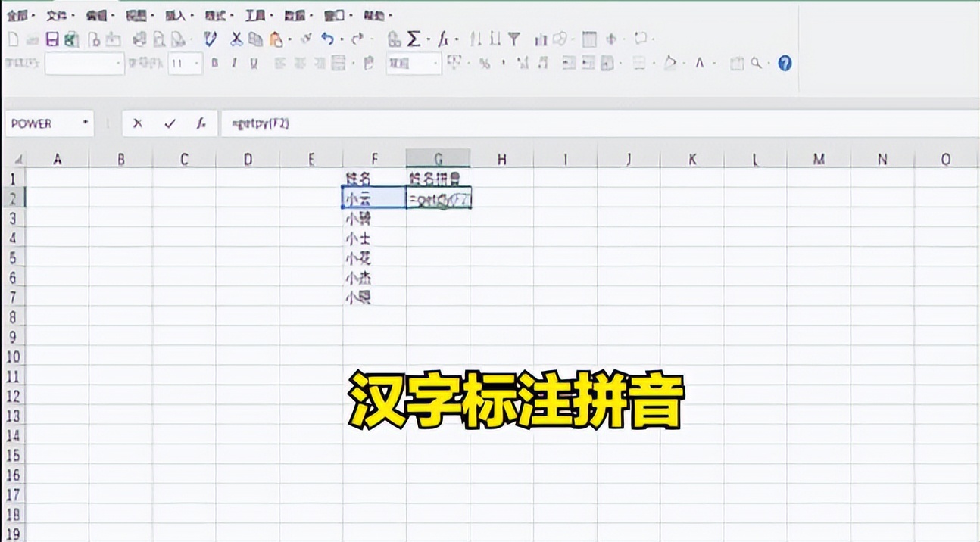The height and width of the screenshot is (542, 980).
Task: Save the workbook with the purple disk icon
Action: [x=52, y=39]
